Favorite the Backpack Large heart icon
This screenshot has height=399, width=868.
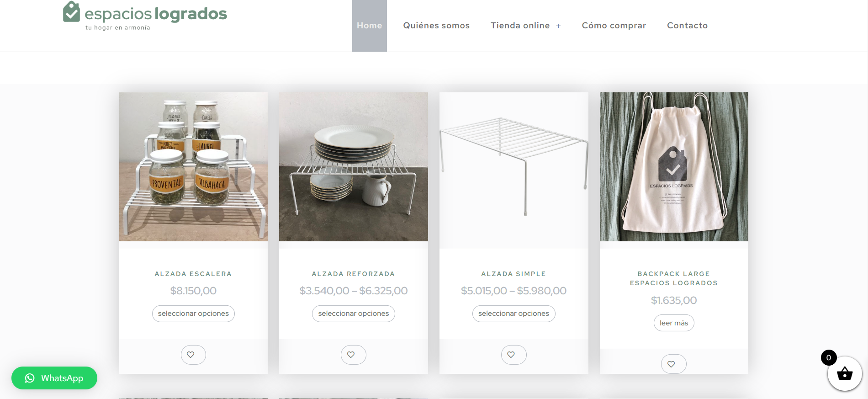pyautogui.click(x=674, y=364)
